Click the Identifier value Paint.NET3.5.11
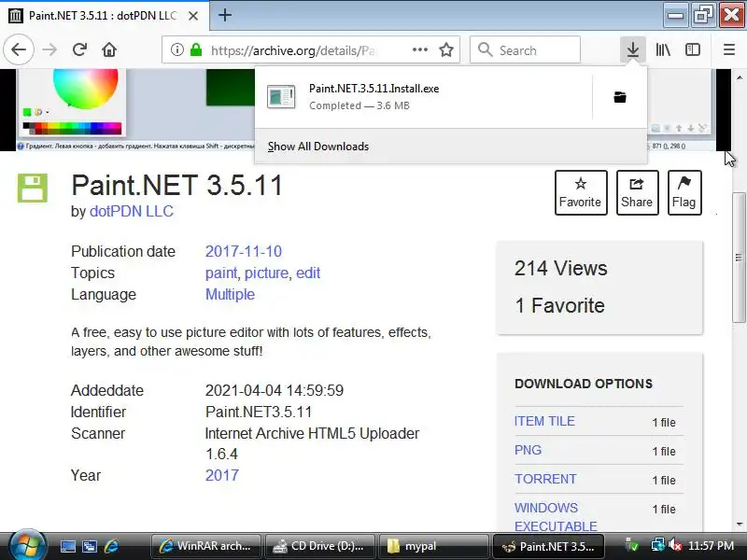Screen dimensions: 747x560 point(259,412)
